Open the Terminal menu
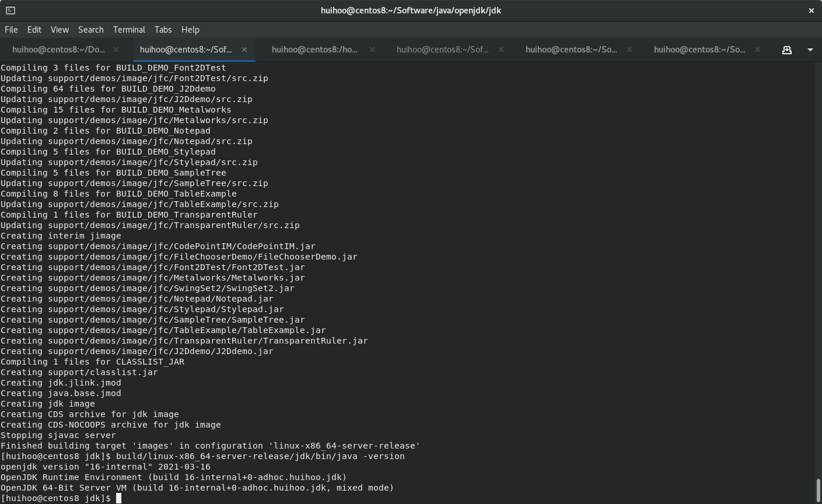The width and height of the screenshot is (822, 504). (129, 29)
